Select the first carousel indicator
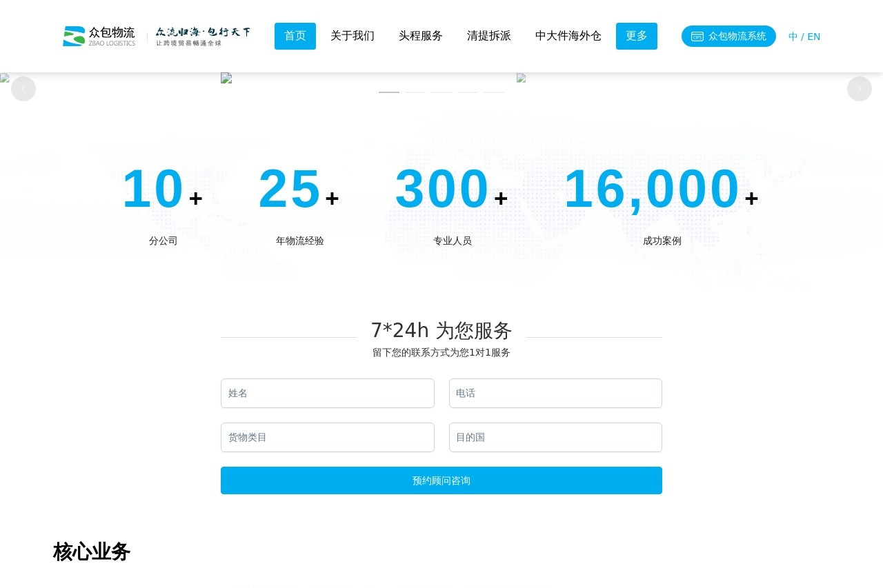883x588 pixels. tap(389, 92)
